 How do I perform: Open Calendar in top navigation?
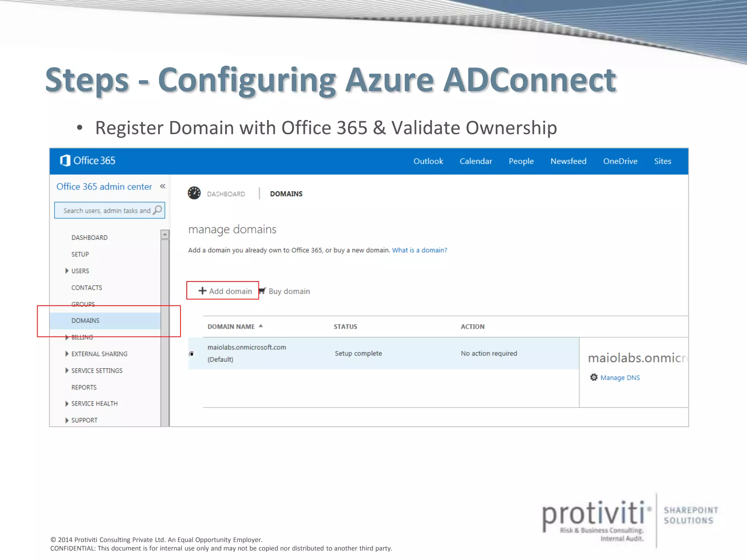coord(476,161)
